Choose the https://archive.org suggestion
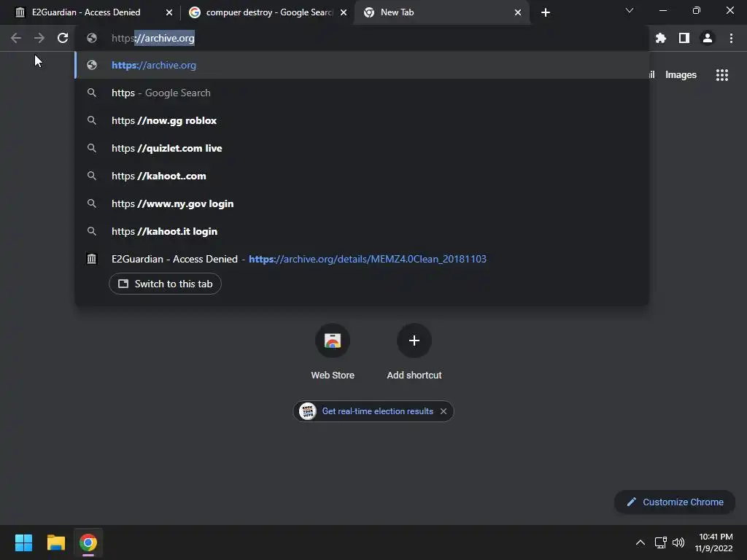Screen dimensions: 747x560 [x=362, y=65]
